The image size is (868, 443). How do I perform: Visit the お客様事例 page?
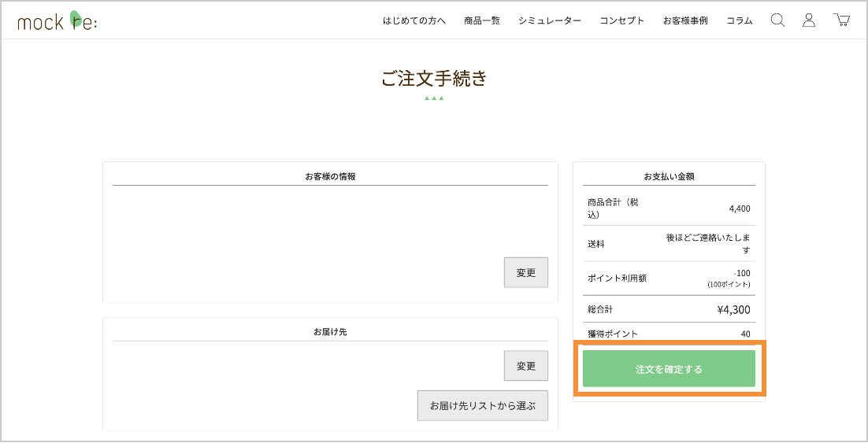[x=685, y=21]
